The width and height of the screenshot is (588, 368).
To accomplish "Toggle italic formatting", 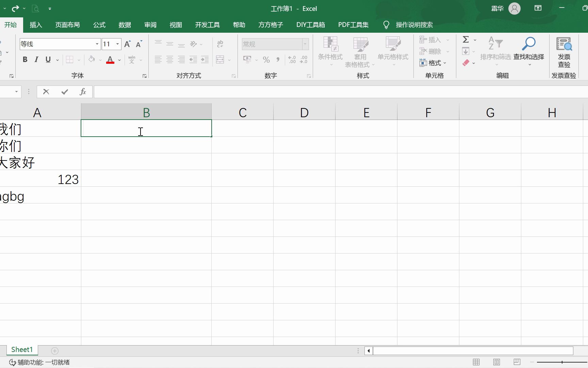I will [36, 59].
